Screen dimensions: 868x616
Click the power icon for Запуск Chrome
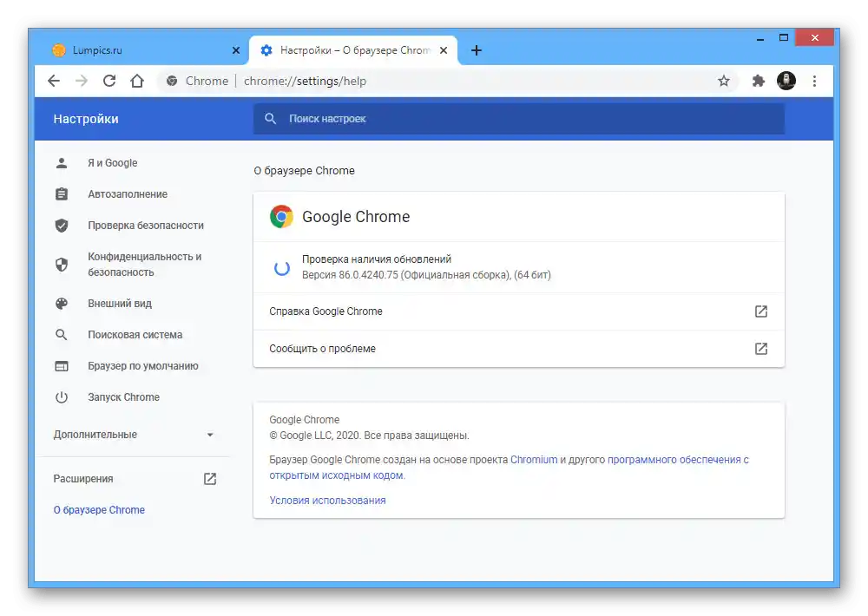click(x=62, y=397)
